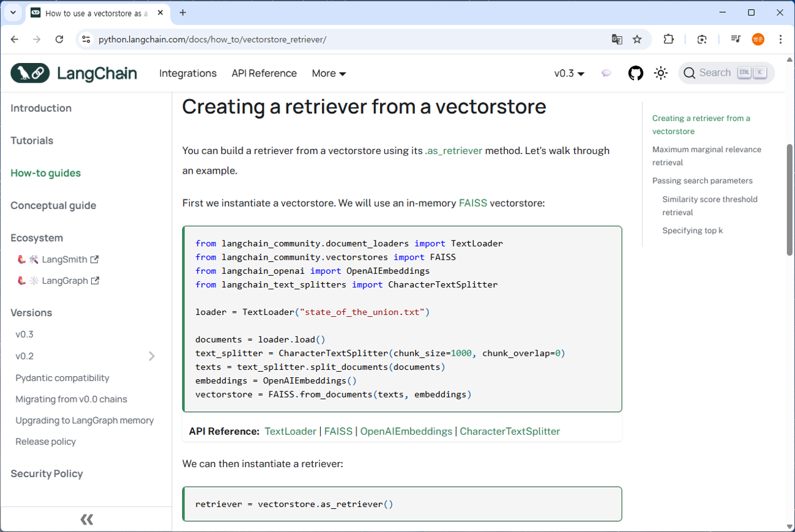This screenshot has width=795, height=532.
Task: Open TextLoader API reference link
Action: click(x=291, y=431)
